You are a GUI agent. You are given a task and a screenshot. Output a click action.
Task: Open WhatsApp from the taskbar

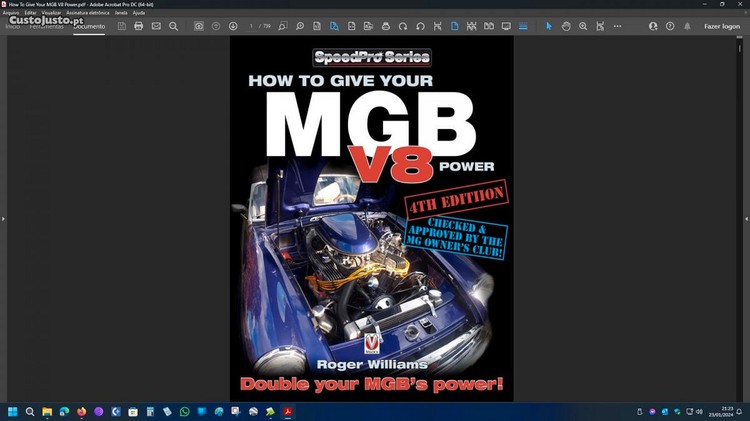tap(184, 411)
